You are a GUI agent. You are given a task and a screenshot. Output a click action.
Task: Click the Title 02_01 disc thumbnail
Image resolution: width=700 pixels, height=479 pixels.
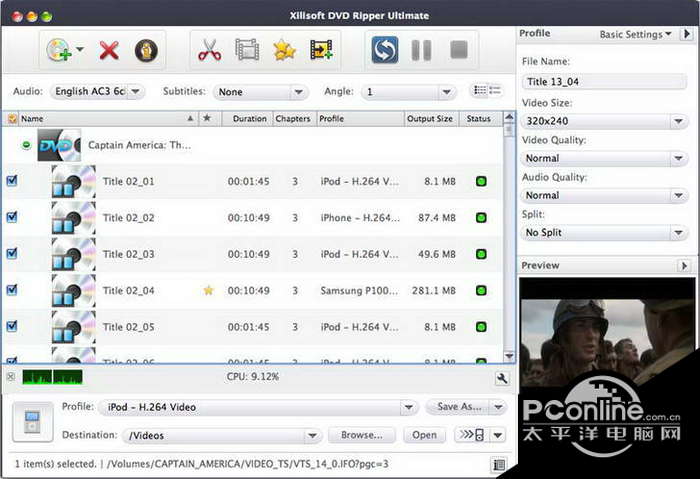73,181
